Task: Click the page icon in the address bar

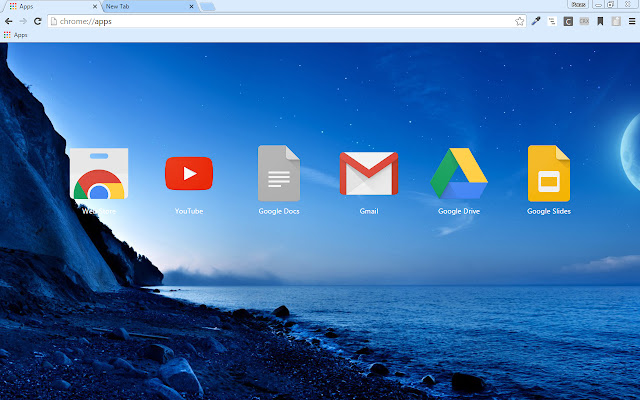Action: [x=53, y=21]
